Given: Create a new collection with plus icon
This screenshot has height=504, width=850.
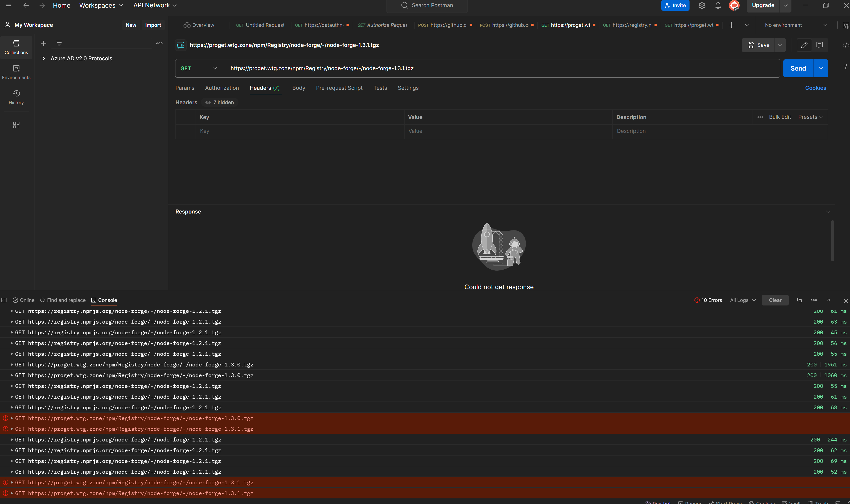Looking at the screenshot, I should tap(44, 44).
